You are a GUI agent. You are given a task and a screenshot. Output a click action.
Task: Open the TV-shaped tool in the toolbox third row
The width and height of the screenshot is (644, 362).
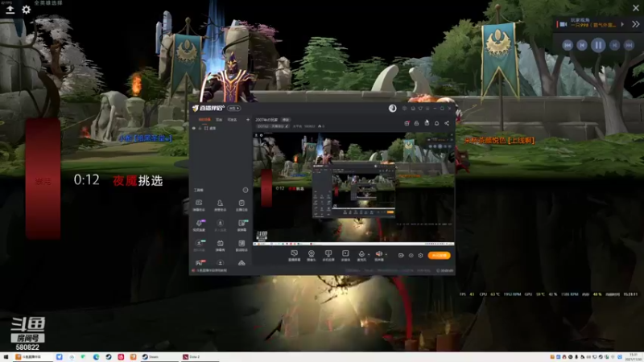220,245
